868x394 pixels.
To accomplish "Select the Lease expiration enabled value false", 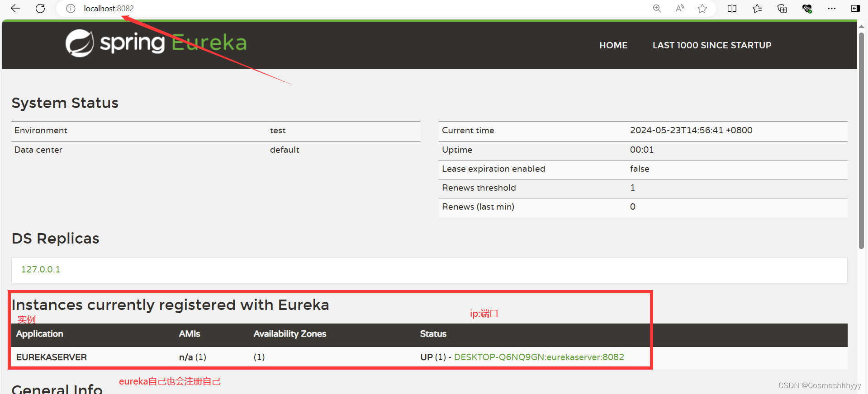I will coord(640,169).
